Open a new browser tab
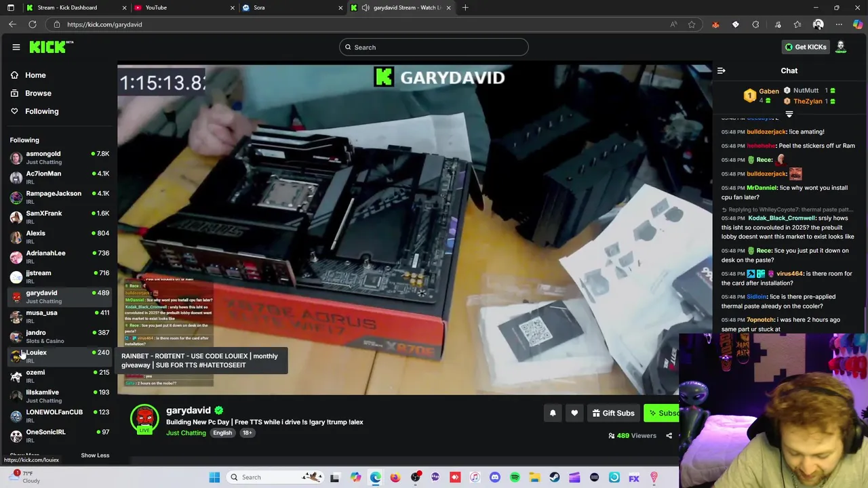868x488 pixels. [465, 7]
